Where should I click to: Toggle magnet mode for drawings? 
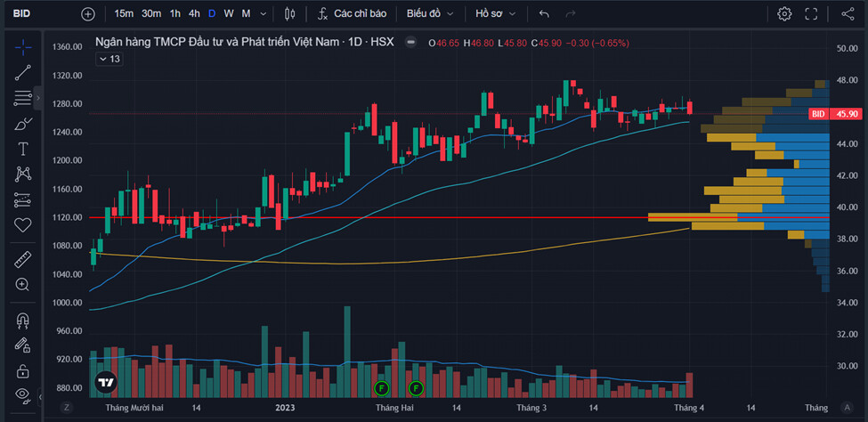pos(23,320)
